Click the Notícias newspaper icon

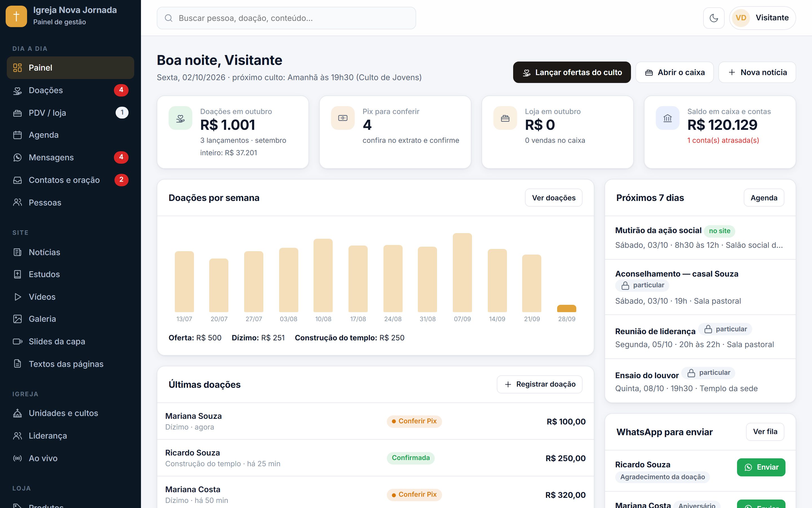[17, 252]
